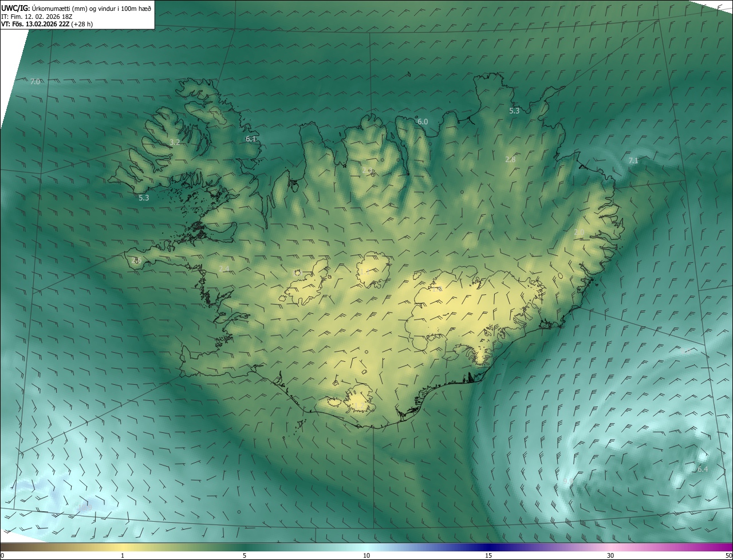
Task: Click the 6.1 value east of the Westfjords
Action: point(251,139)
